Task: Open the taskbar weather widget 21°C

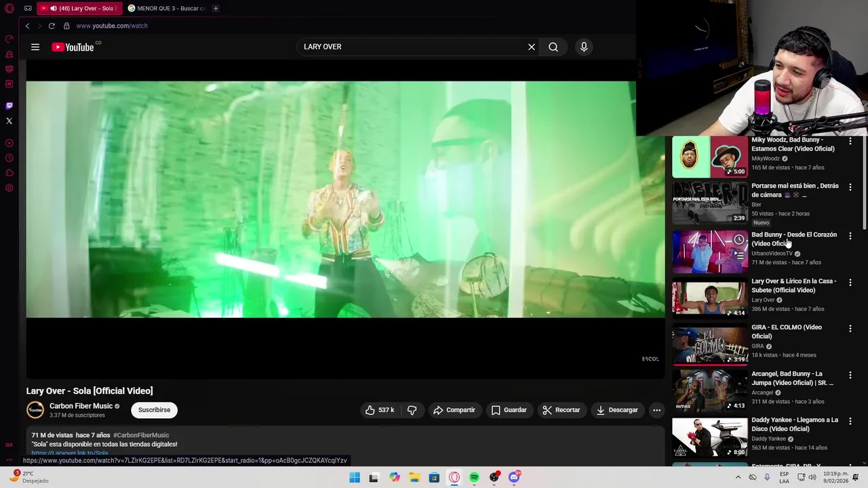Action: (30, 478)
